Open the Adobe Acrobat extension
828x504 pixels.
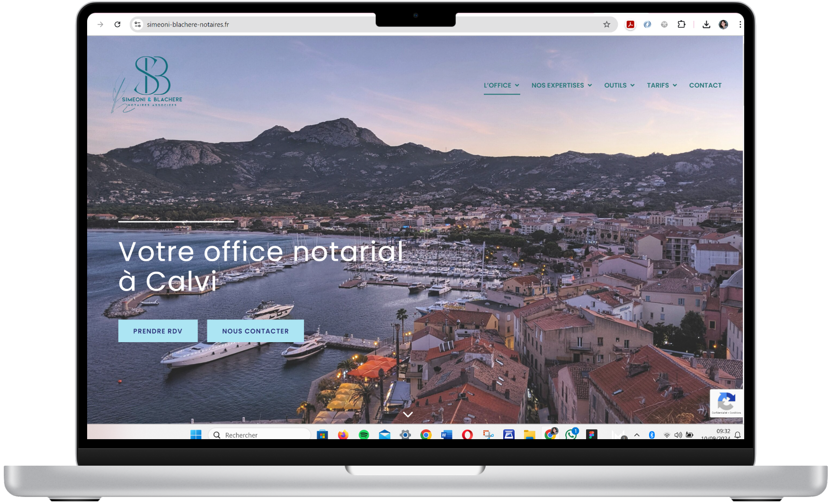click(x=630, y=25)
